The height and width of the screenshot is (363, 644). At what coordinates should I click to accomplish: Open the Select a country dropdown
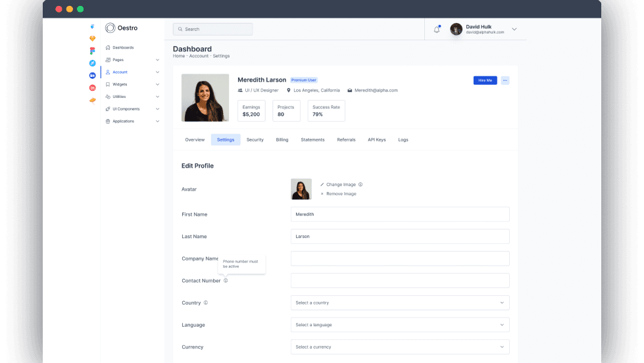[x=400, y=302]
